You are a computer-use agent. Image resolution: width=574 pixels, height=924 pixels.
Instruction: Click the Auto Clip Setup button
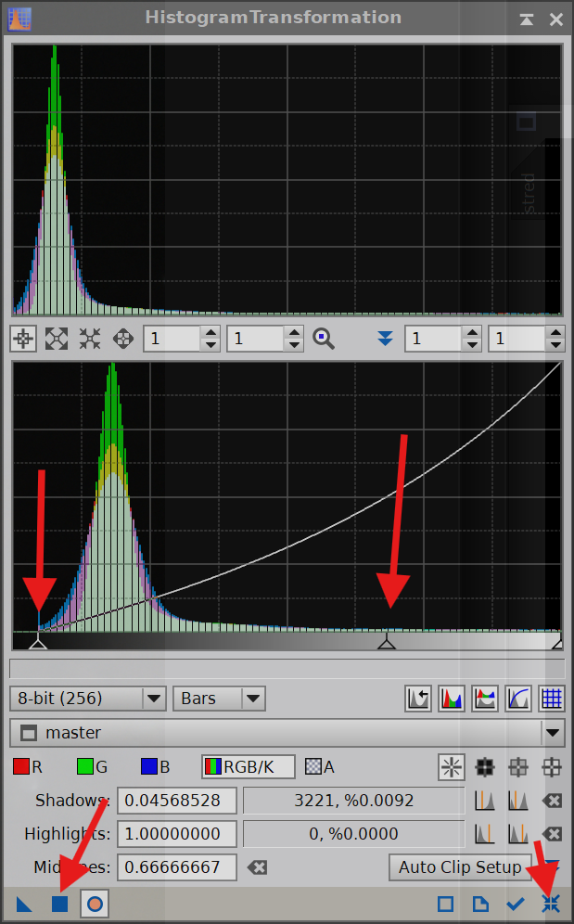(460, 867)
